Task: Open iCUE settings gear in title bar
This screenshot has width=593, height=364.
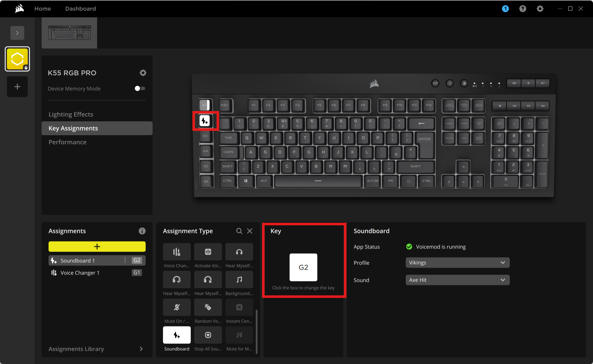Action: pos(540,9)
